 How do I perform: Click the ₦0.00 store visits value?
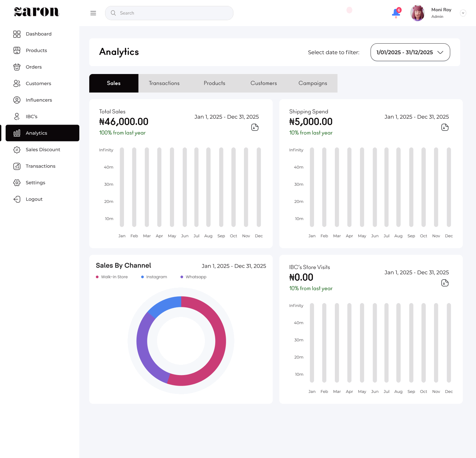click(301, 277)
